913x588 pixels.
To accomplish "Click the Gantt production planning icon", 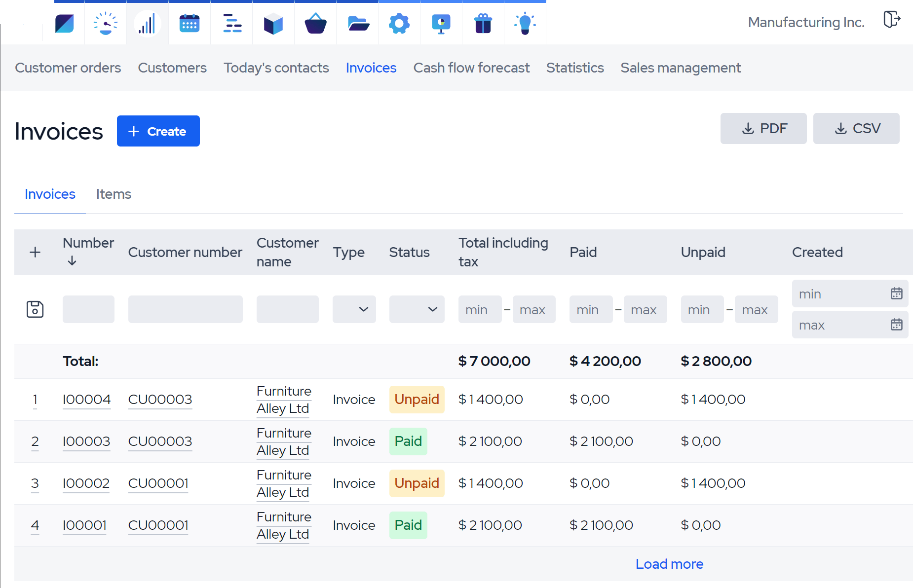I will [x=231, y=23].
